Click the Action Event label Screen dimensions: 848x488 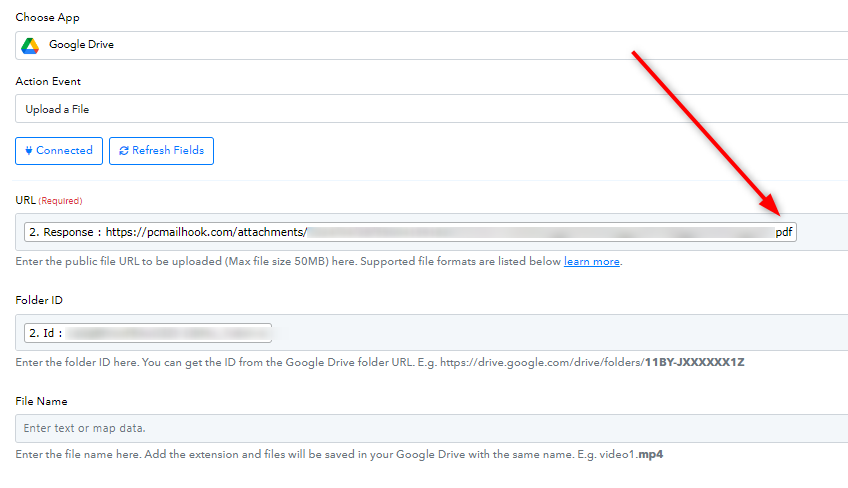click(48, 81)
